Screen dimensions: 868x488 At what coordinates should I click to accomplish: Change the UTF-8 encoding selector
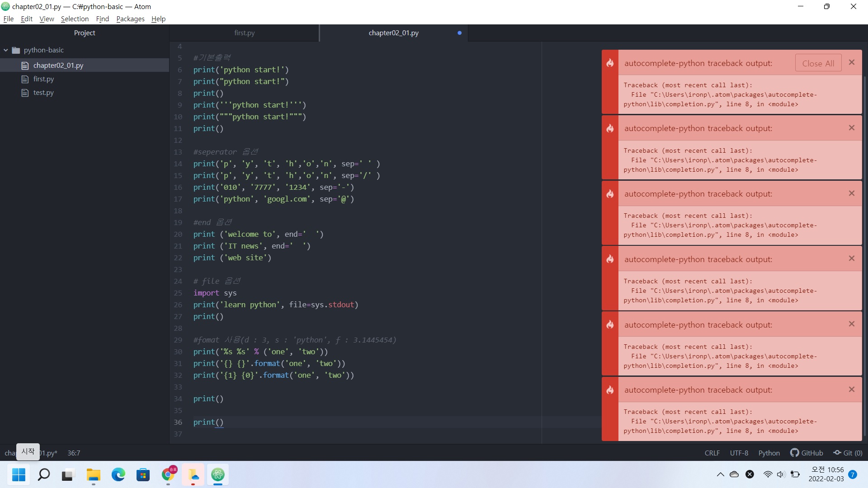pos(739,453)
